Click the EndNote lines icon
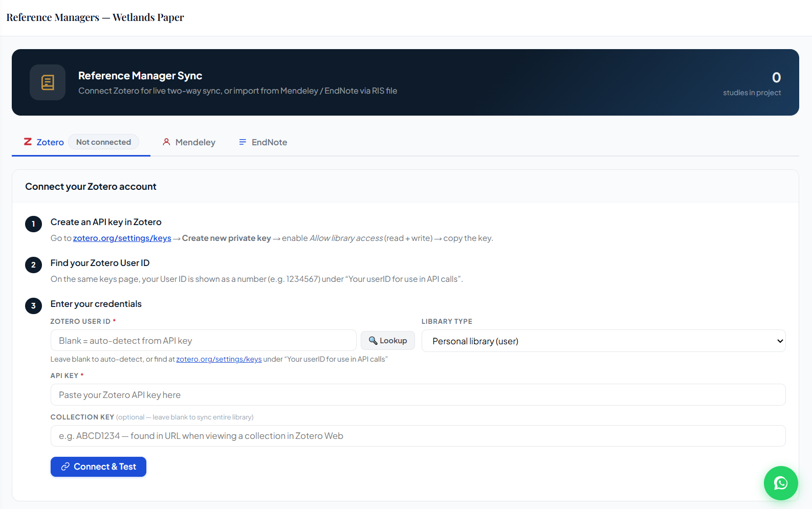 tap(243, 142)
